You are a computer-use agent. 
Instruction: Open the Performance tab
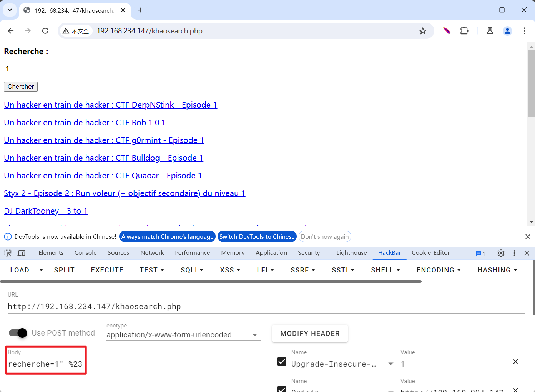tap(193, 253)
